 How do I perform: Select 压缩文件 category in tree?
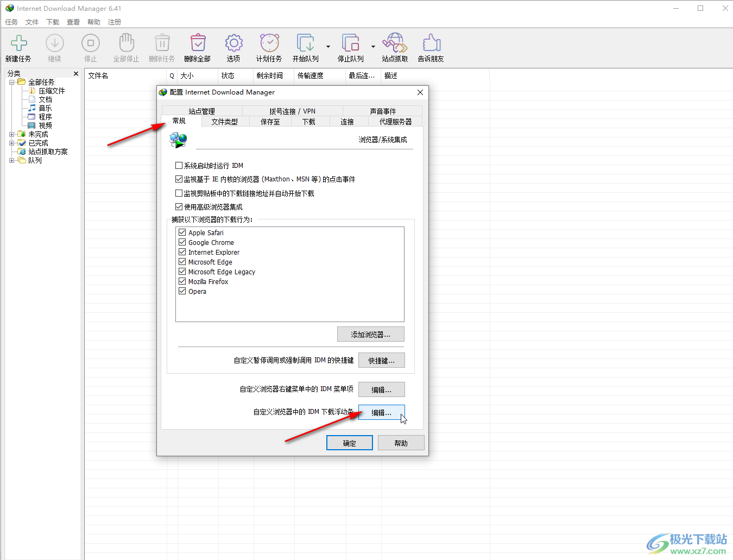[x=52, y=91]
